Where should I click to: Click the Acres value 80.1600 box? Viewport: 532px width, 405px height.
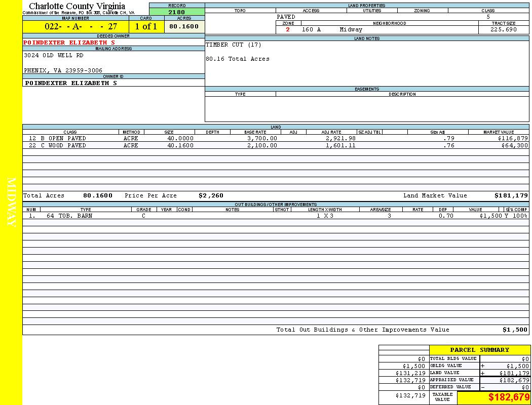coord(184,26)
